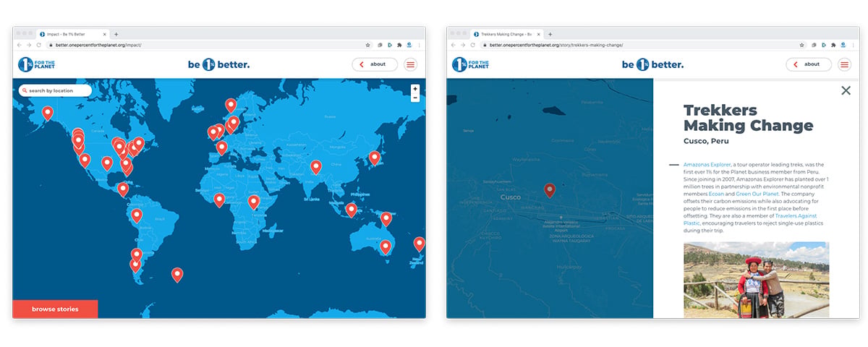Viewport: 868px width, 347px height.
Task: Open new tab in Trekkers window
Action: 550,34
